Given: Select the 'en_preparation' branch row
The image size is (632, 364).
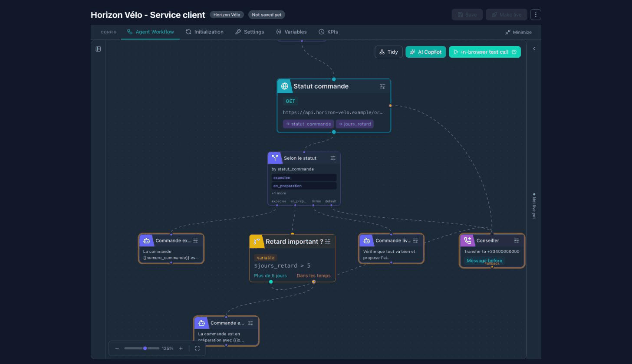Looking at the screenshot, I should [304, 186].
